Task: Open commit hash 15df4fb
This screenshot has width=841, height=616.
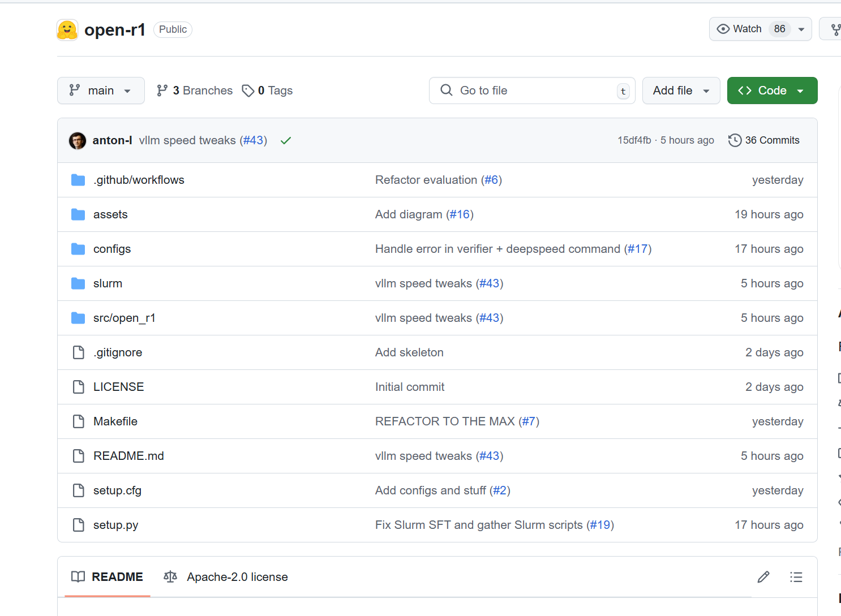Action: (x=634, y=140)
